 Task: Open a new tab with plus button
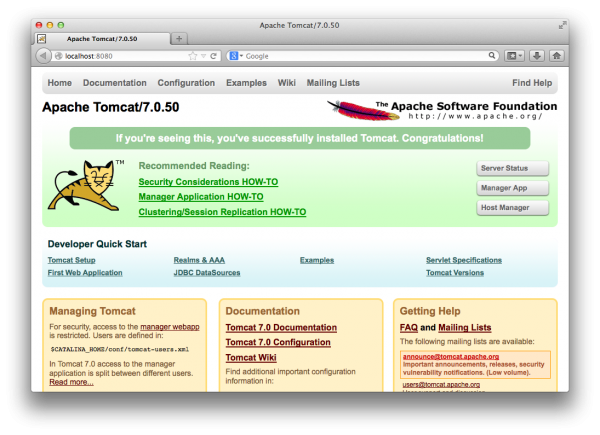[179, 38]
